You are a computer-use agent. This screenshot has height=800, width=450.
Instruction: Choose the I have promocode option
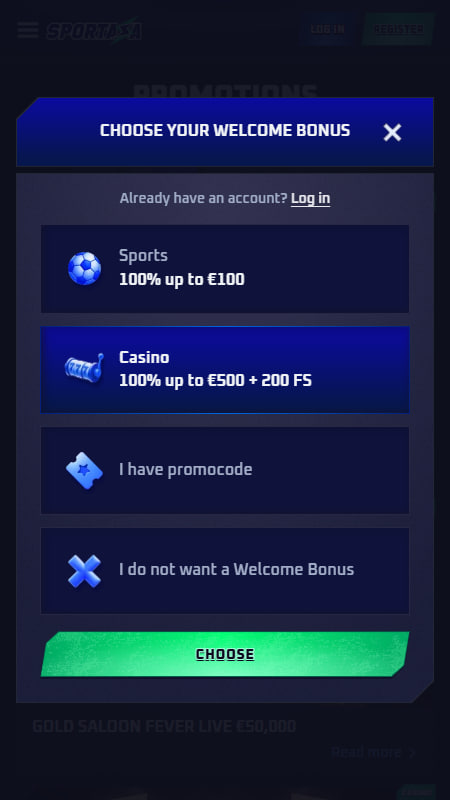[x=225, y=470]
